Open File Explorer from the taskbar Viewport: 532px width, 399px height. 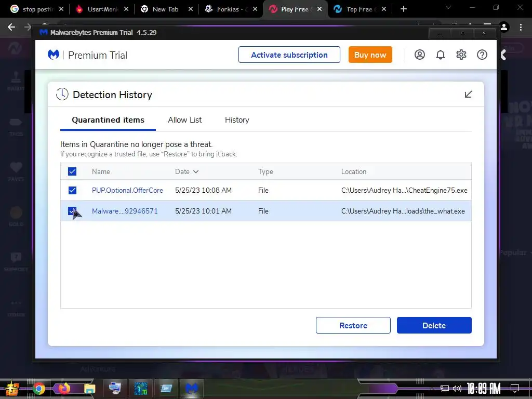pyautogui.click(x=89, y=389)
